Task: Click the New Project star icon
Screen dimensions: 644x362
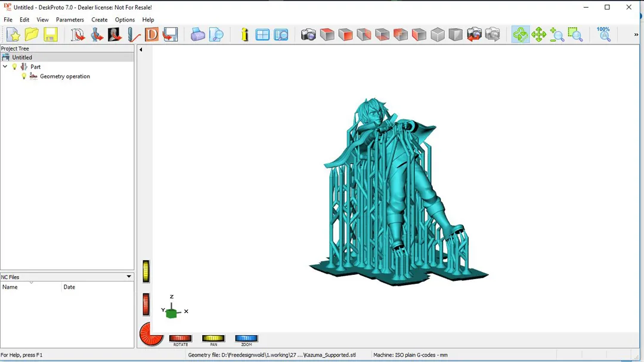Action: [13, 35]
